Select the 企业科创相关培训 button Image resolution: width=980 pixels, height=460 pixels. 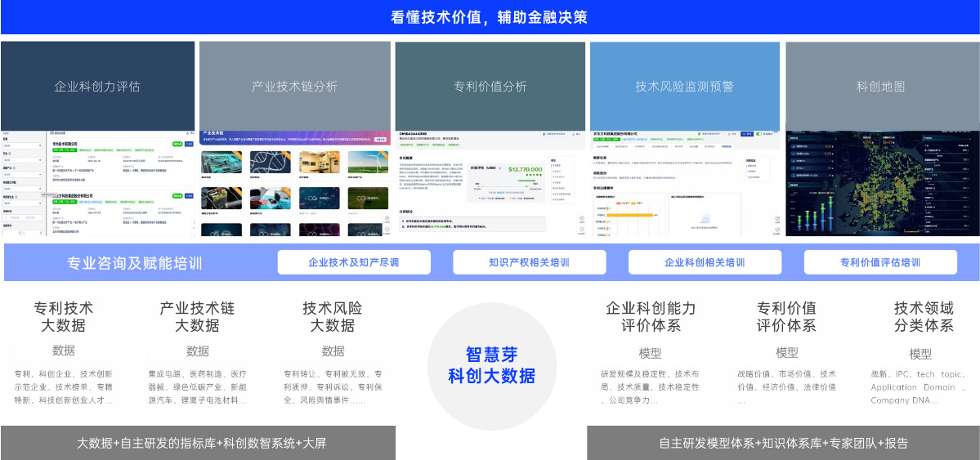click(705, 262)
